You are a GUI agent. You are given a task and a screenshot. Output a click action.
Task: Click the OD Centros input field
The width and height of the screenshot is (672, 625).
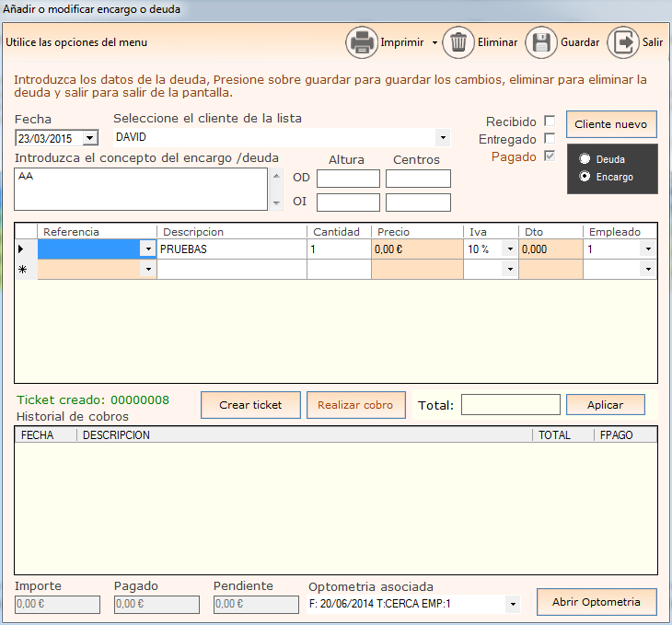pyautogui.click(x=418, y=179)
